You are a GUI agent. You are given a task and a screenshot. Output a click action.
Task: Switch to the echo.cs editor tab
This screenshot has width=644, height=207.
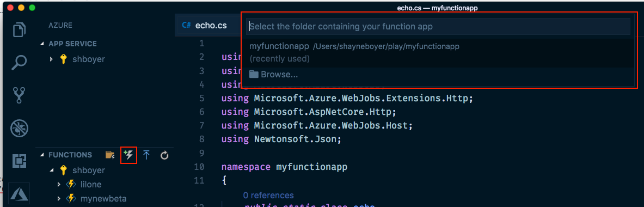coord(207,26)
